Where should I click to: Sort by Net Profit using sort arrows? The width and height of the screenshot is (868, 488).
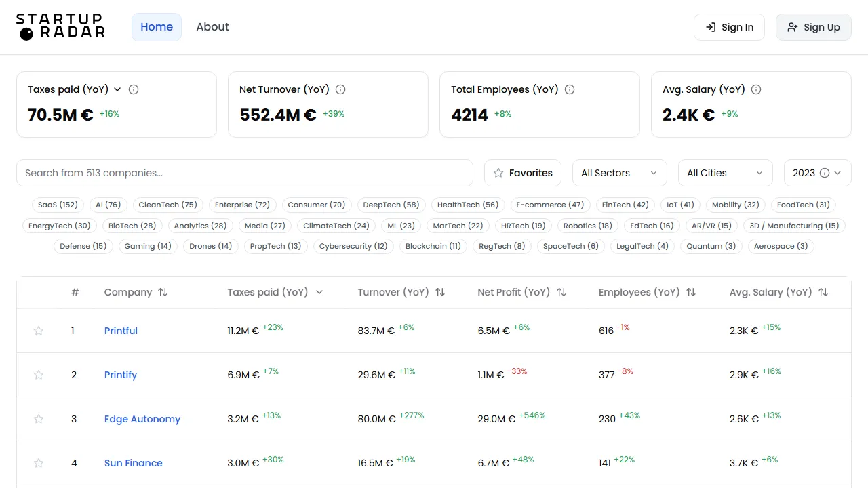coord(561,292)
